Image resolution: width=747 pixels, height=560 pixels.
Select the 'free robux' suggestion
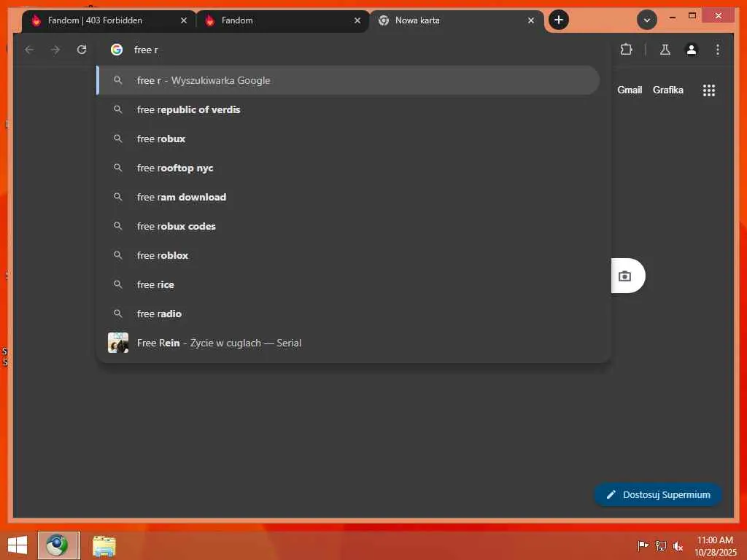(x=348, y=139)
